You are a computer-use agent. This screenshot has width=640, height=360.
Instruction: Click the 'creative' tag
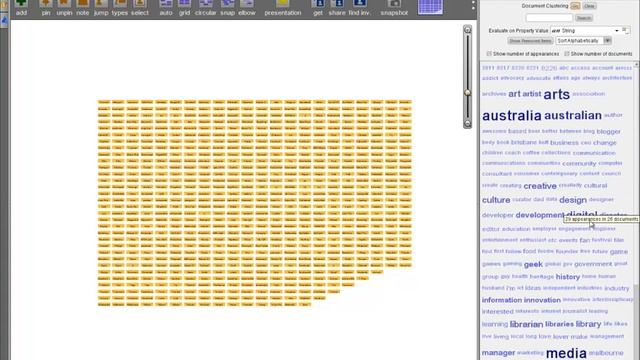pos(540,186)
